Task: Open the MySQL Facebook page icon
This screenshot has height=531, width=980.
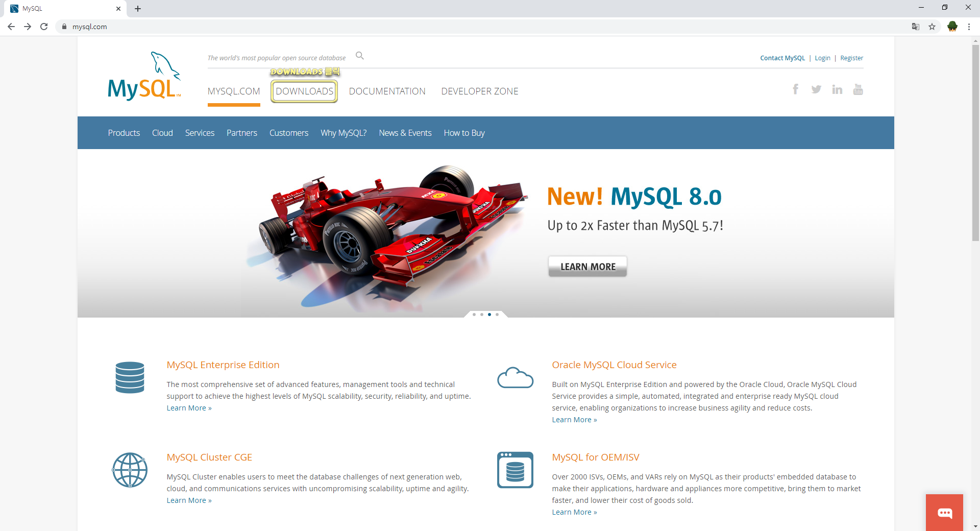Action: point(795,89)
